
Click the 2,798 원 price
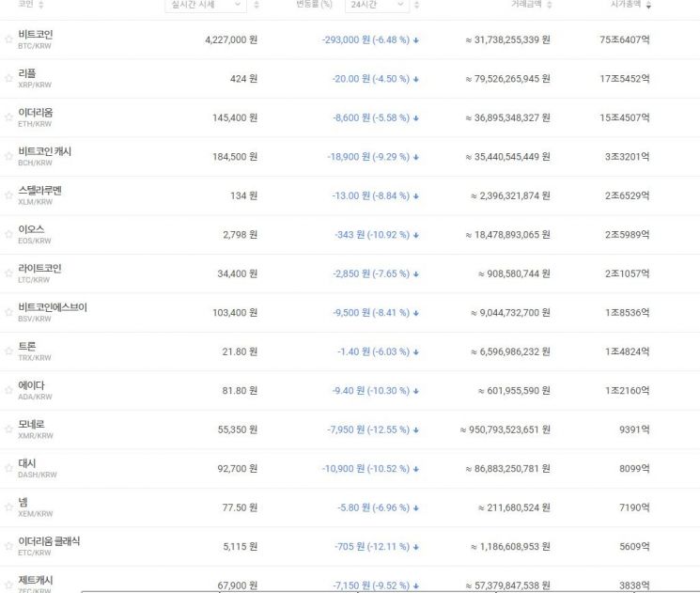click(241, 235)
